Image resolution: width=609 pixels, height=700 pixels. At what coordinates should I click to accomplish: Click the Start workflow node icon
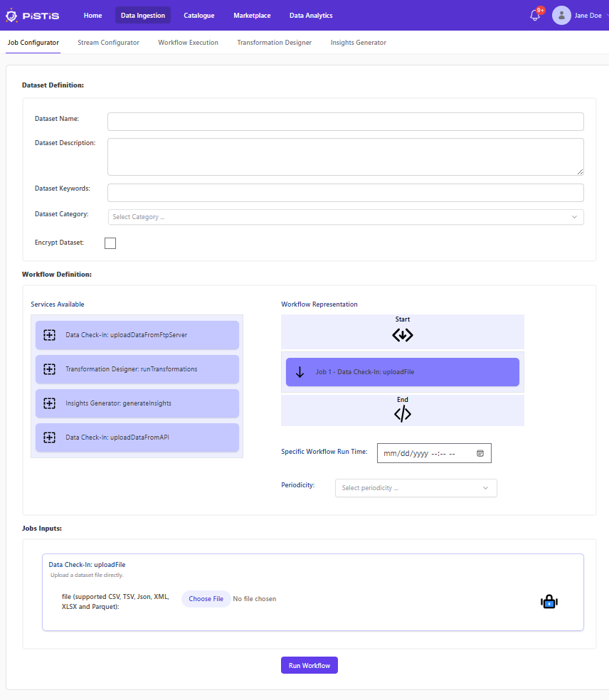coord(402,335)
